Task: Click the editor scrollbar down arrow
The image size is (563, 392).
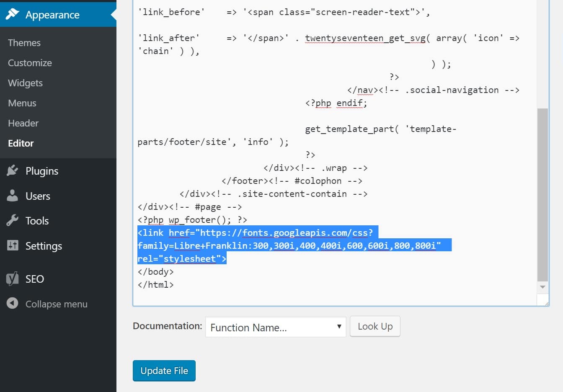Action: [x=542, y=287]
